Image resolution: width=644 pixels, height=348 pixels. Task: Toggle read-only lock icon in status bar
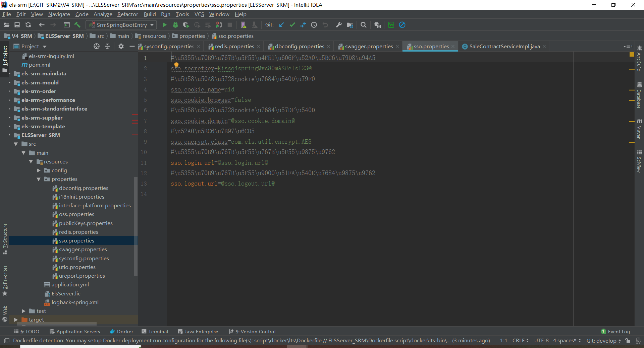click(628, 341)
